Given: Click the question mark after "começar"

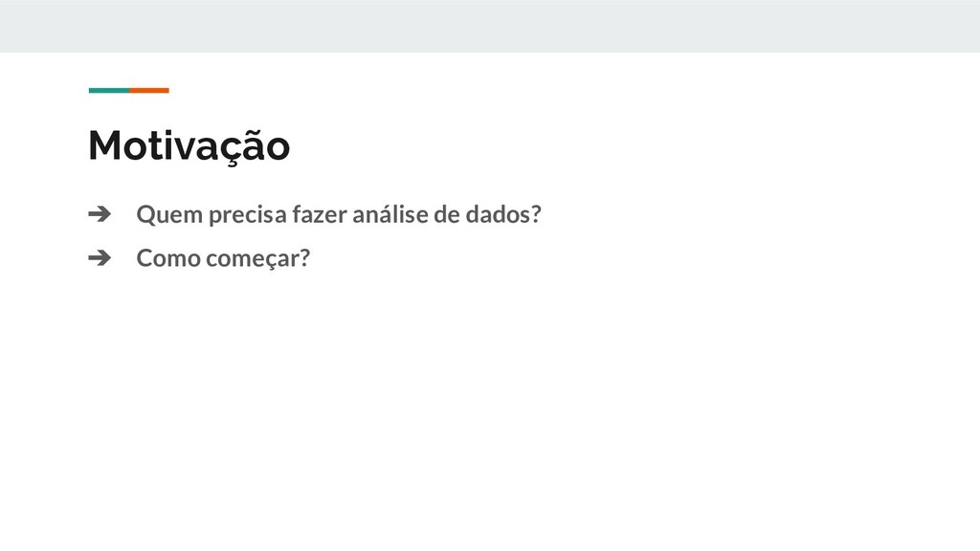Looking at the screenshot, I should tap(304, 258).
